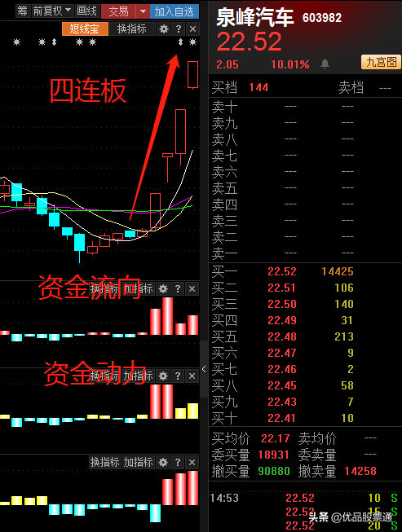Click the 买七 price 22.46
This screenshot has width=402, height=532.
tap(282, 369)
